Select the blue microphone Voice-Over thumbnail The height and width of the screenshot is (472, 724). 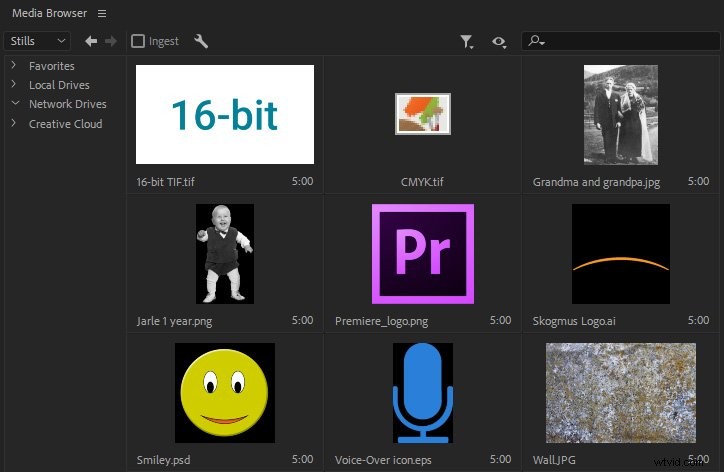[x=422, y=393]
